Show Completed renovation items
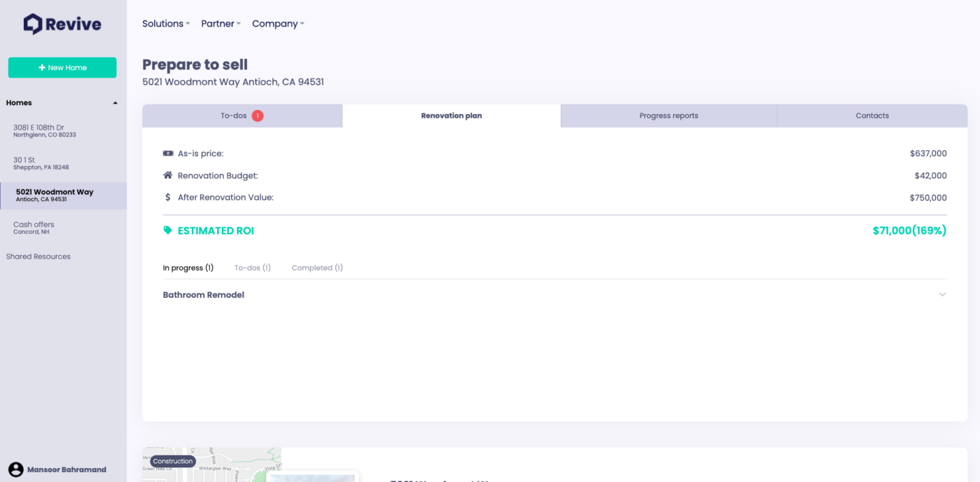This screenshot has width=980, height=482. tap(316, 267)
